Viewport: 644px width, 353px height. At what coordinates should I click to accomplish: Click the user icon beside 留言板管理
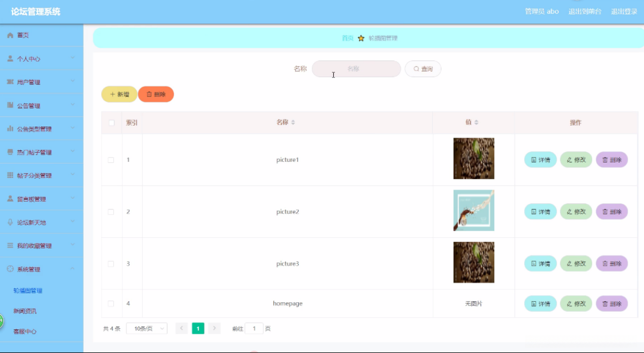click(10, 199)
